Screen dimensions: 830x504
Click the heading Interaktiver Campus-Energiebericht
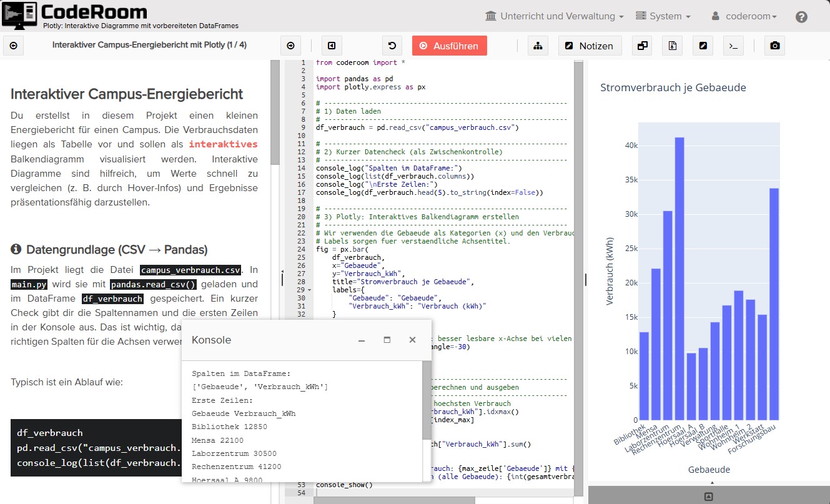point(127,94)
